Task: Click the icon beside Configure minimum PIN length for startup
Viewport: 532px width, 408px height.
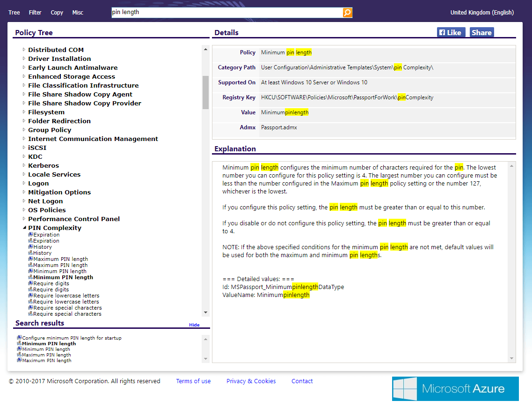Action: pyautogui.click(x=19, y=337)
